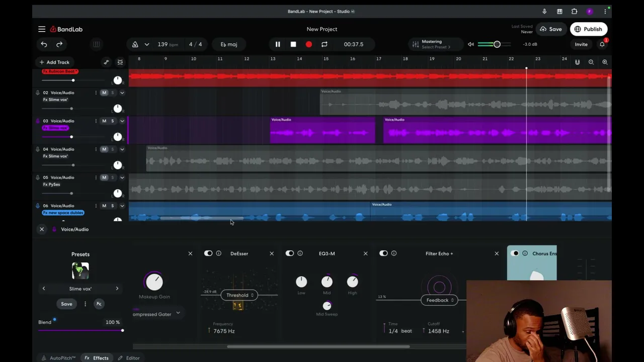The width and height of the screenshot is (644, 362).
Task: Open preset more options dots
Action: (x=85, y=304)
